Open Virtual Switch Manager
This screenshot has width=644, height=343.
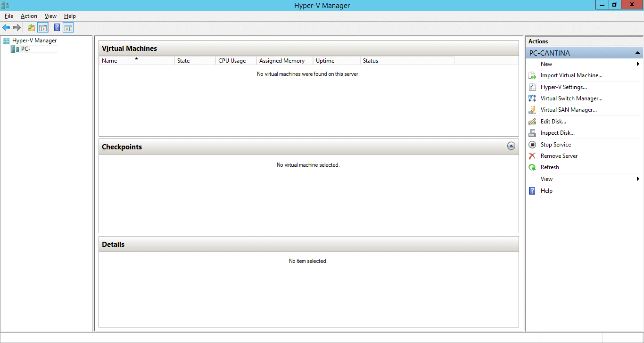point(571,98)
